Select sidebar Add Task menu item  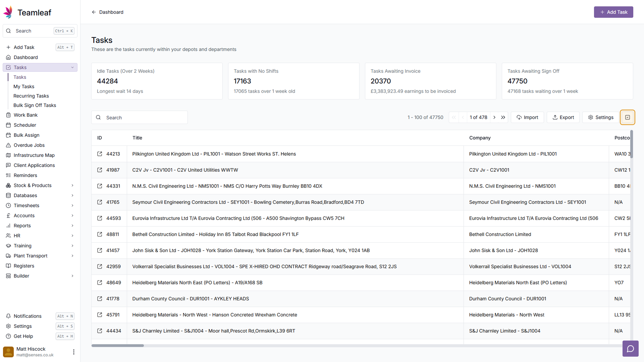click(40, 47)
